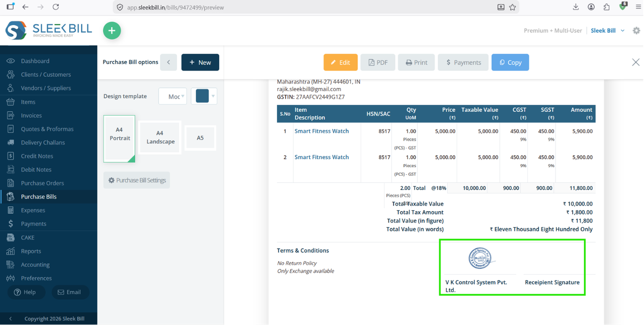Click the Expenses calculator icon
This screenshot has width=644, height=325.
tap(11, 210)
